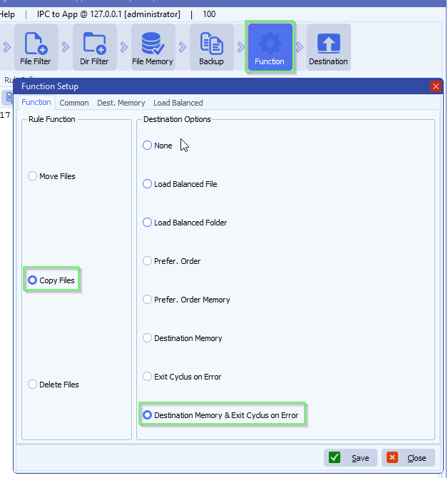Image resolution: width=448 pixels, height=478 pixels.
Task: Switch to the Function tab
Action: [x=36, y=103]
